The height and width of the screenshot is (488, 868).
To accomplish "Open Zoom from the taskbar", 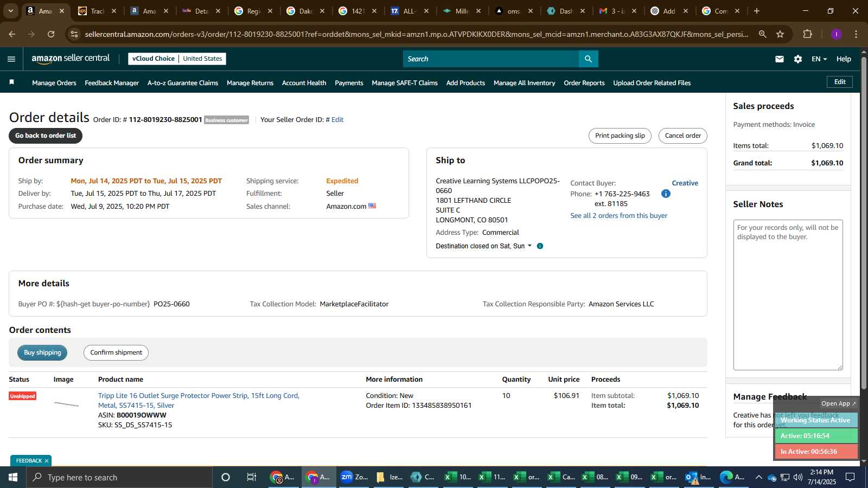I will (354, 477).
